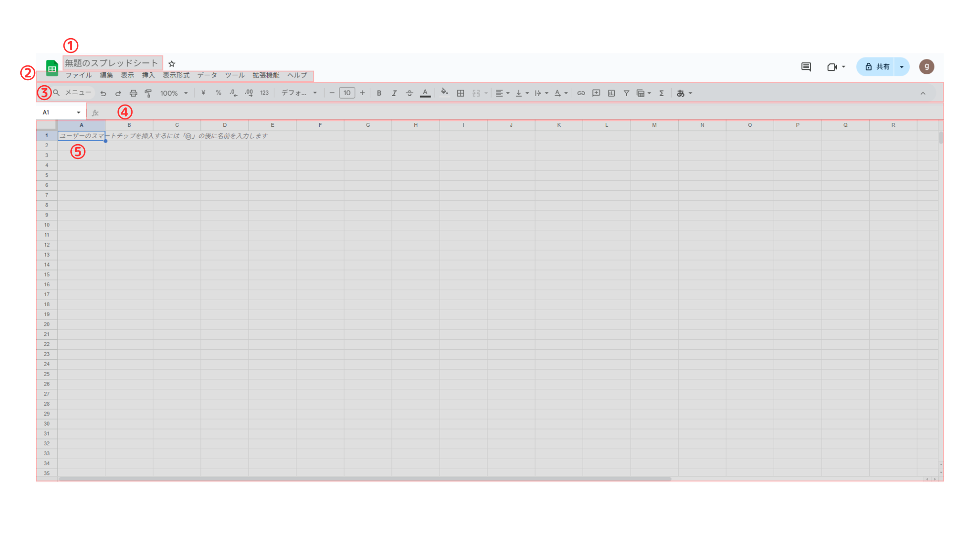Image resolution: width=980 pixels, height=535 pixels.
Task: Open number format 123 menu
Action: tap(264, 93)
